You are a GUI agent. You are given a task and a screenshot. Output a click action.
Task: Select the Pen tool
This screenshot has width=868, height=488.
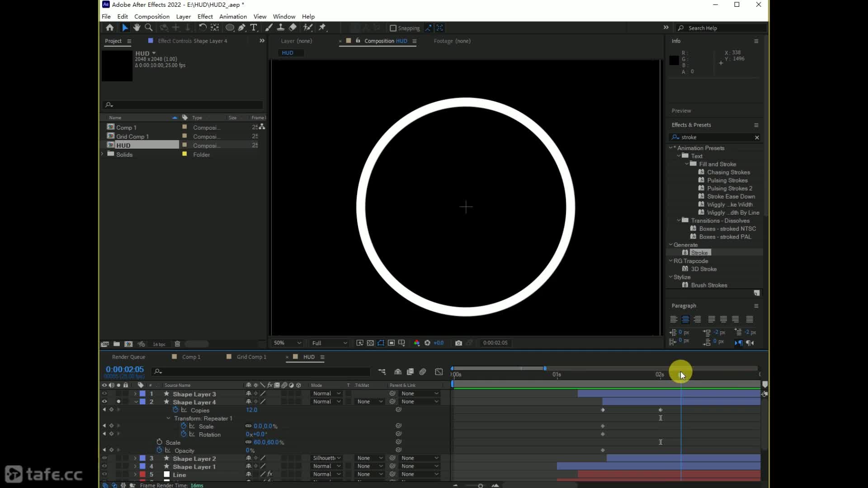242,28
